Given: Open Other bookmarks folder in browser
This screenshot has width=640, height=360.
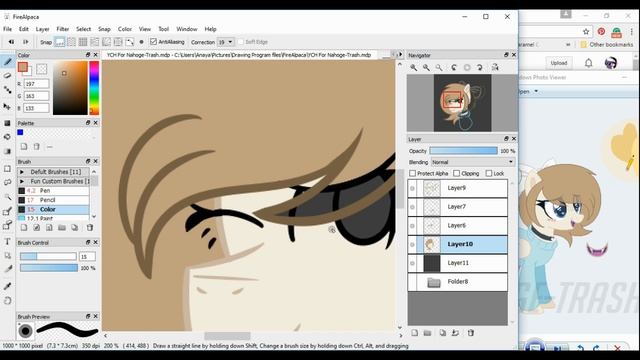Looking at the screenshot, I should pyautogui.click(x=607, y=44).
